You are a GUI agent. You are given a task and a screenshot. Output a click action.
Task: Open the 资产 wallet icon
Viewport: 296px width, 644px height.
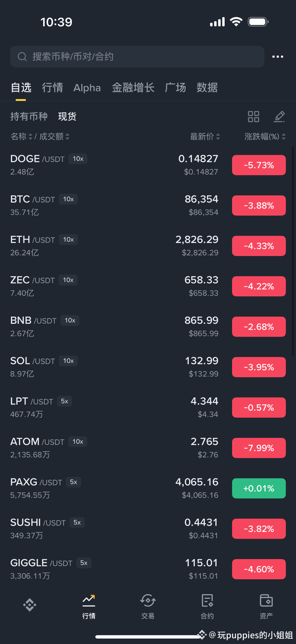tap(266, 600)
